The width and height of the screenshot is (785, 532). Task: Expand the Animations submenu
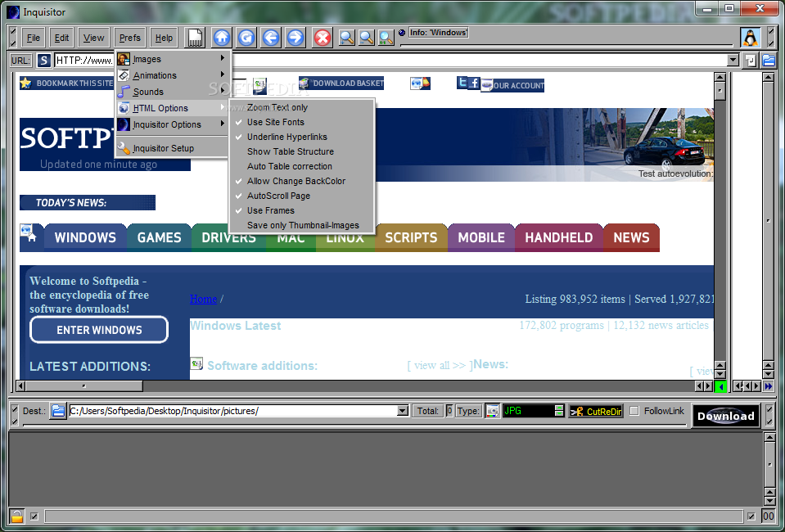pyautogui.click(x=174, y=75)
